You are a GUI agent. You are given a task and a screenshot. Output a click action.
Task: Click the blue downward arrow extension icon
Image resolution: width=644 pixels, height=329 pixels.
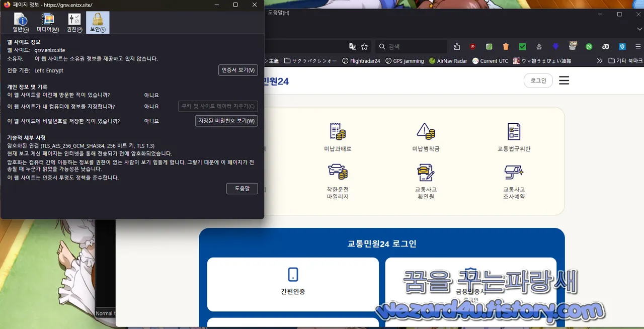[555, 47]
